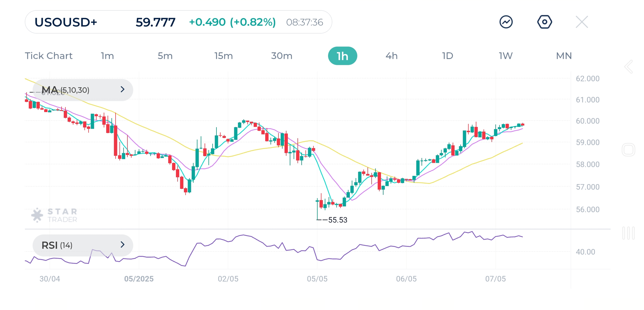Image resolution: width=644 pixels, height=310 pixels.
Task: Select the 1D daily timeframe
Action: pyautogui.click(x=447, y=56)
